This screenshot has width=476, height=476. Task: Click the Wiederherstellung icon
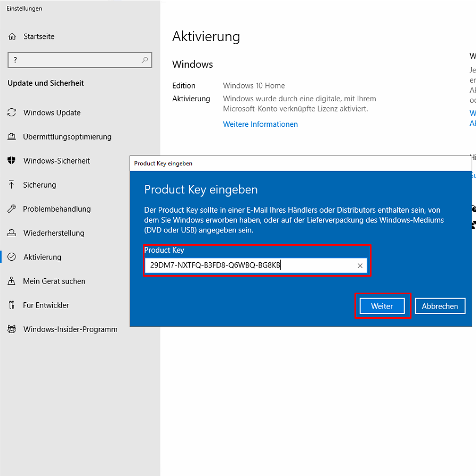[x=12, y=233]
